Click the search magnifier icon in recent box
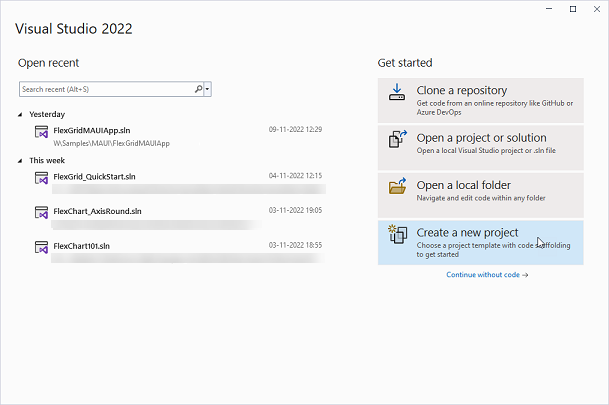The image size is (609, 405). [199, 89]
